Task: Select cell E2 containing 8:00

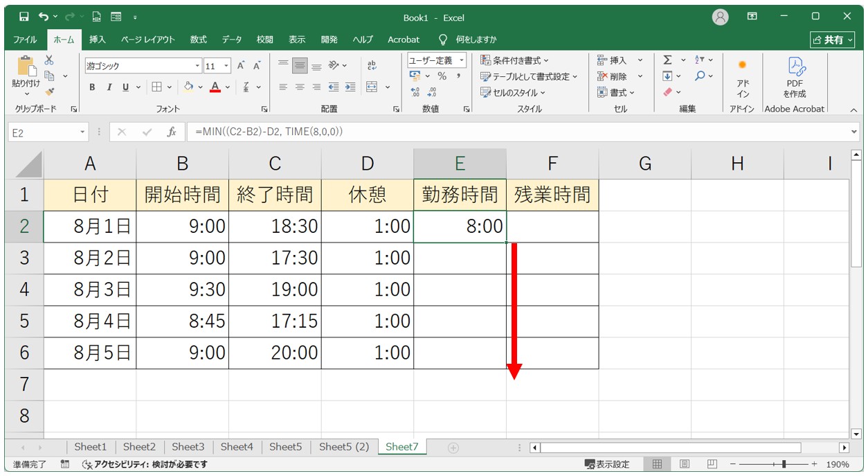Action: click(x=460, y=227)
